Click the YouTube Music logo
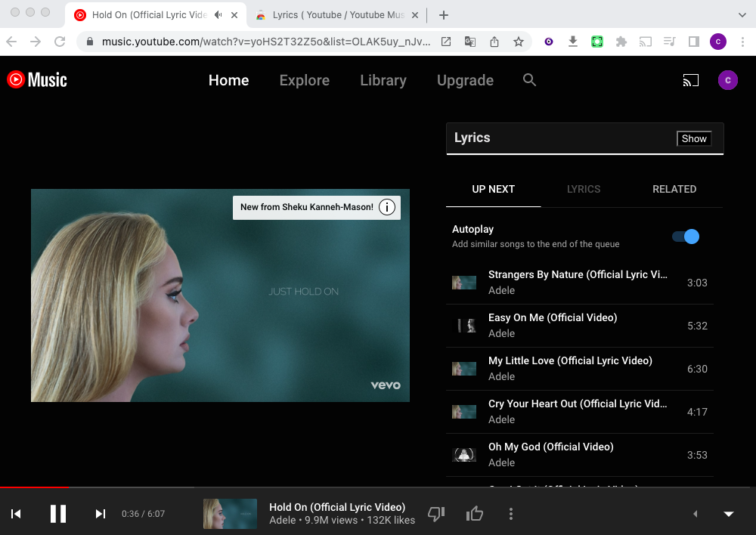This screenshot has height=535, width=756. (x=37, y=80)
